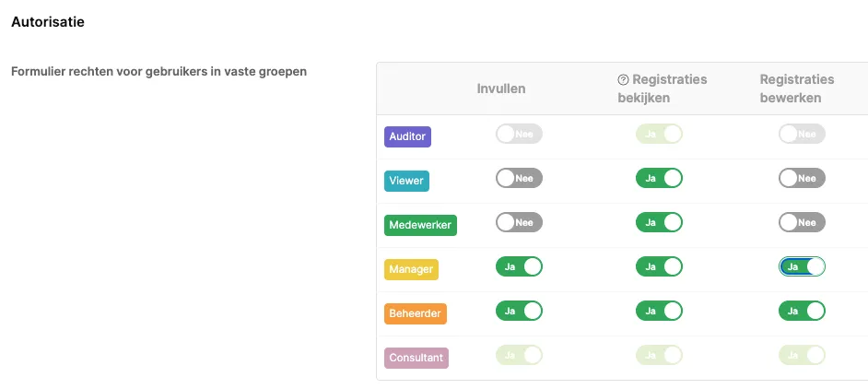This screenshot has height=389, width=868.
Task: Enable Invullen for Viewer group
Action: 519,178
